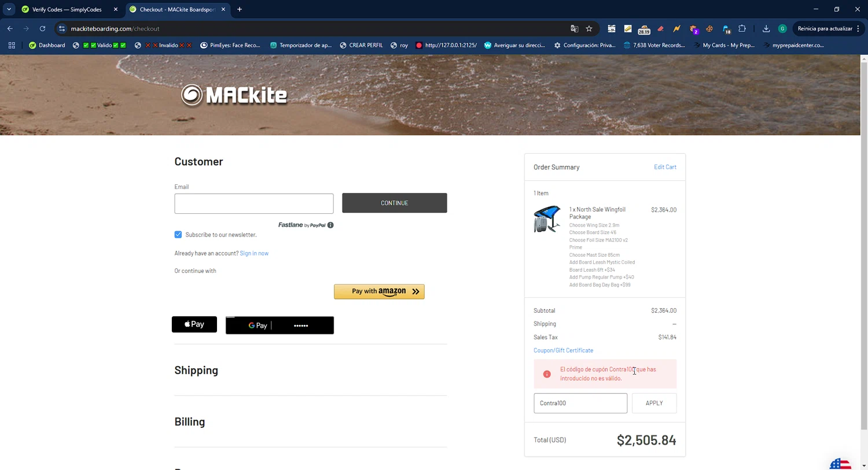Open the Averiguar su direcci... bookmark
This screenshot has width=868, height=470.
tap(514, 45)
